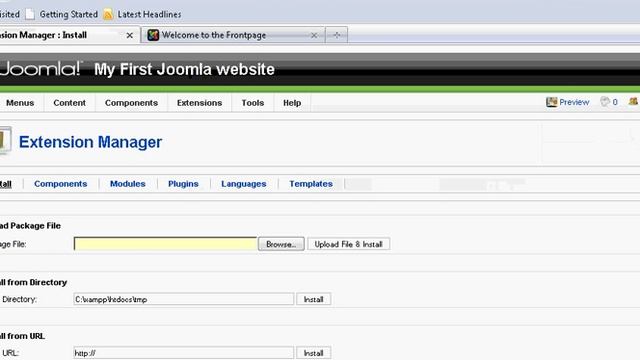Go to the Languages extension list
This screenshot has height=360, width=640.
pyautogui.click(x=244, y=184)
